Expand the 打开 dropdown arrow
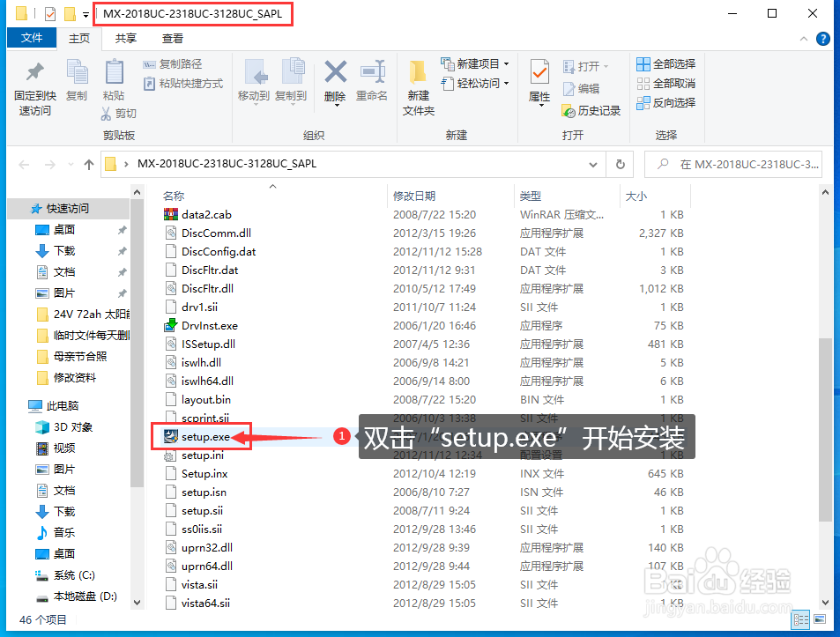840x637 pixels. [x=607, y=65]
